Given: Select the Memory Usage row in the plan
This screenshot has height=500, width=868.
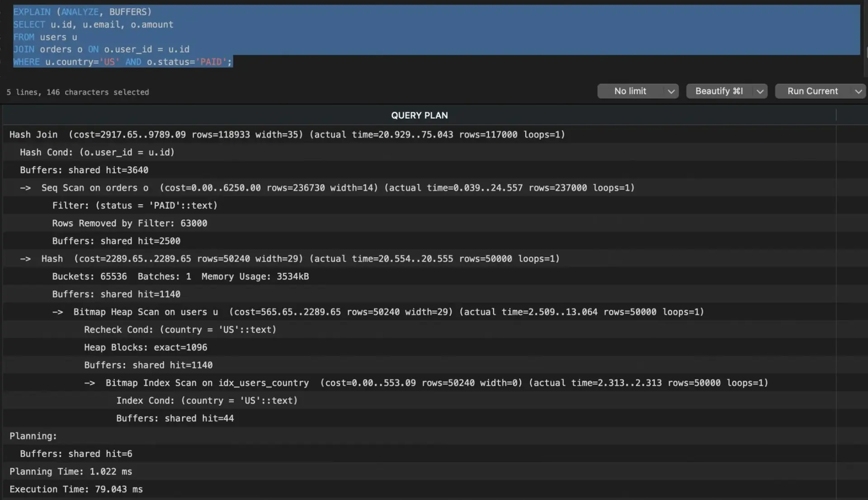Looking at the screenshot, I should click(180, 276).
